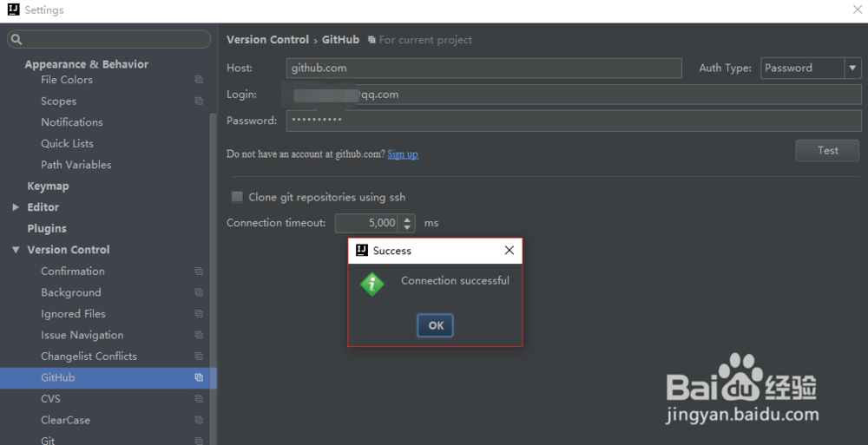Collapse the Version Control group
Viewport: 868px width, 445px height.
pos(16,250)
